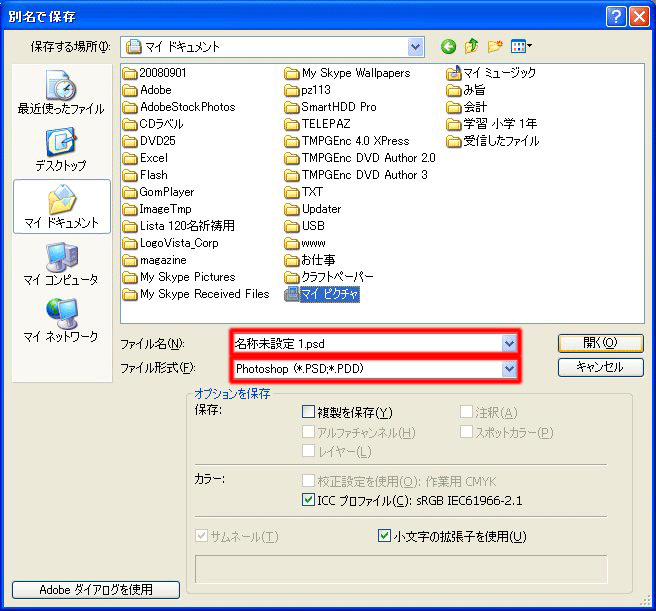The height and width of the screenshot is (611, 656).
Task: Uncheck ICC プロファイル sRGB option
Action: [x=308, y=500]
